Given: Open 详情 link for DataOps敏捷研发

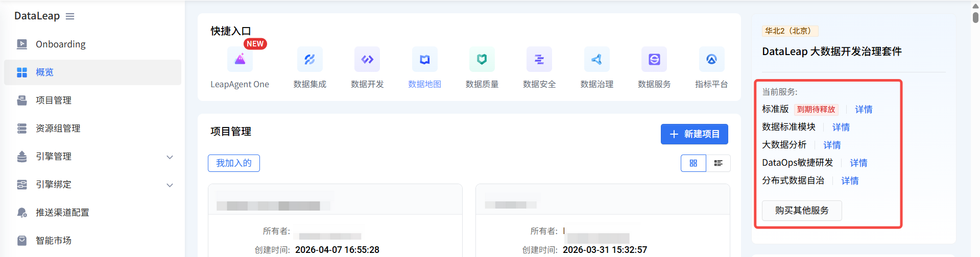Looking at the screenshot, I should click(x=858, y=163).
